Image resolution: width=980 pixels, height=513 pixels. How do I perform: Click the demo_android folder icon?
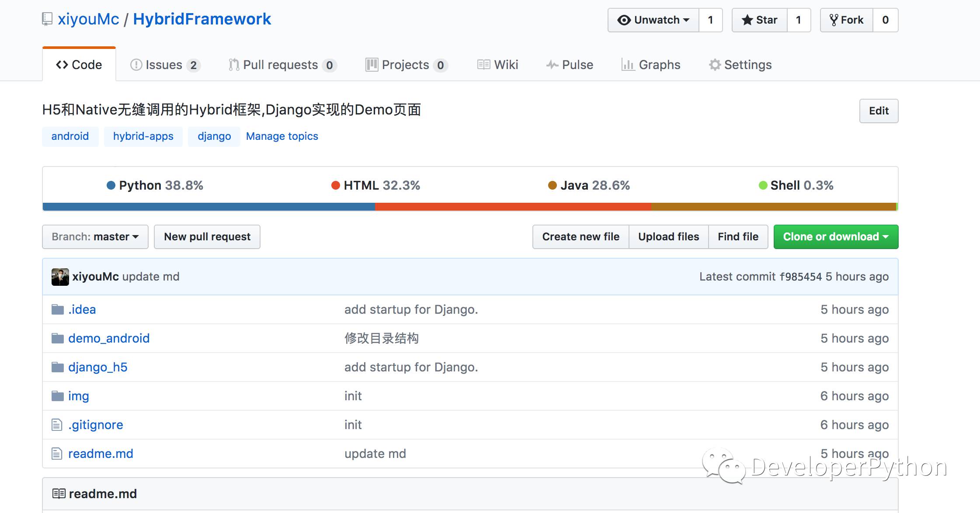point(58,339)
